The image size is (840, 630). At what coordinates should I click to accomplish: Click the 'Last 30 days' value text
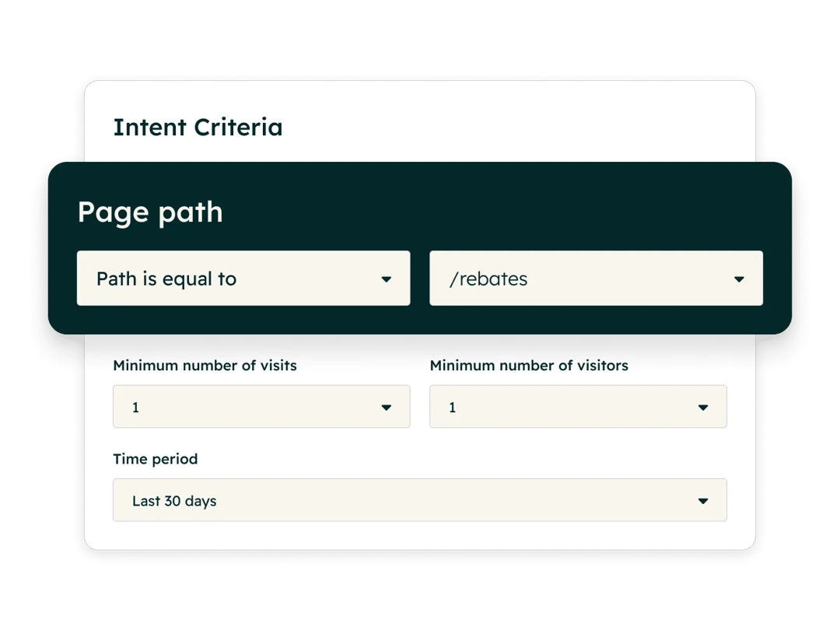[174, 501]
